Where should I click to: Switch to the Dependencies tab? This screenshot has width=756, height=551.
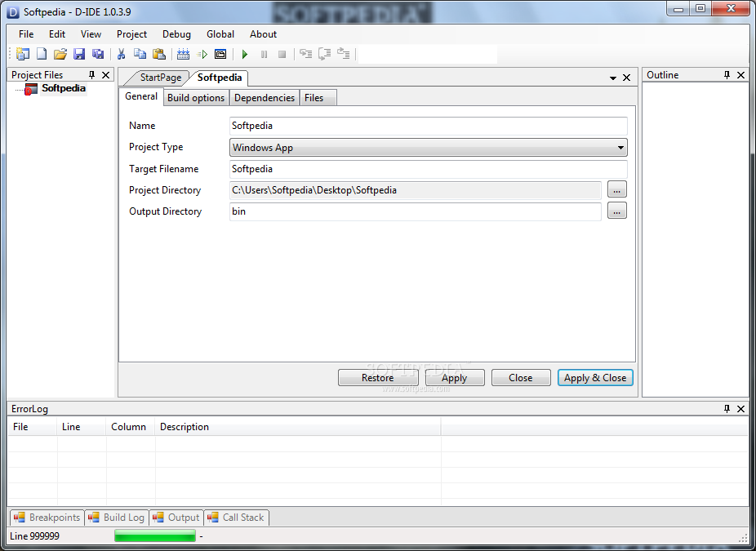coord(265,98)
